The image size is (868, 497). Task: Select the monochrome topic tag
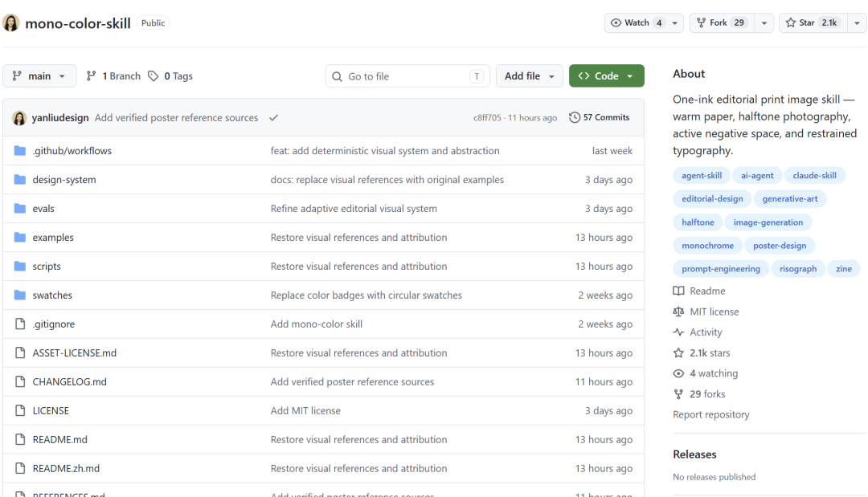click(x=707, y=246)
